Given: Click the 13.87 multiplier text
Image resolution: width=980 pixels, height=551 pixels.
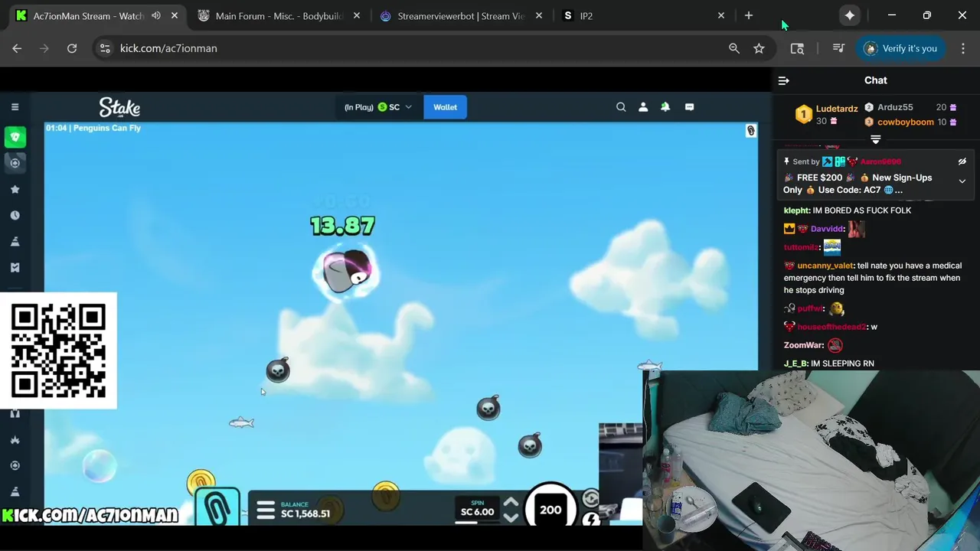Looking at the screenshot, I should (x=342, y=226).
